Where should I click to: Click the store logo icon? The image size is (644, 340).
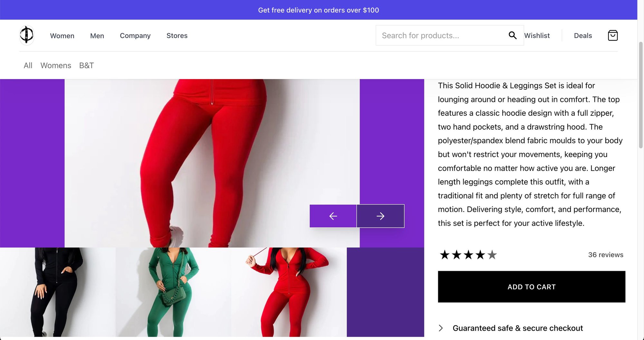tap(27, 35)
